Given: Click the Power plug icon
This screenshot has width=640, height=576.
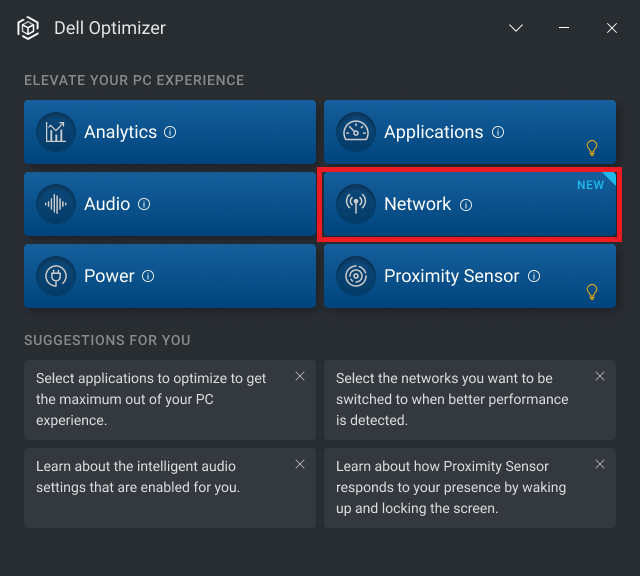Looking at the screenshot, I should 56,276.
